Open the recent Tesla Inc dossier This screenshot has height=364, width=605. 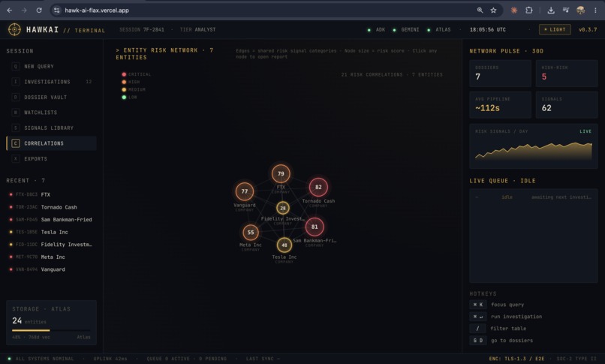pos(51,232)
